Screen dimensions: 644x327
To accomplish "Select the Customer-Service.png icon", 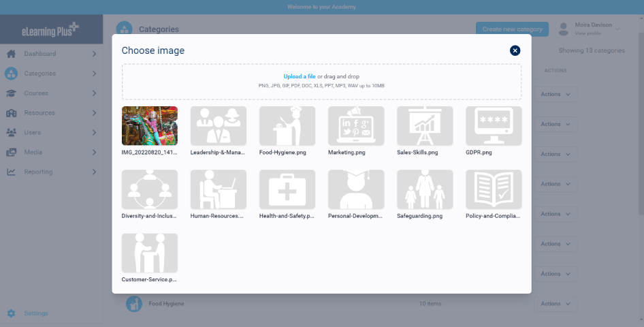I will point(150,253).
